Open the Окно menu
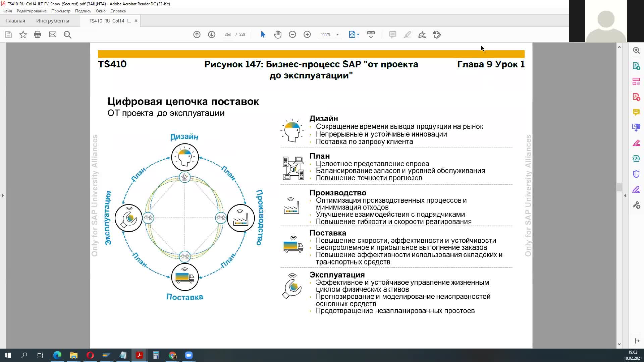Screen dimensions: 644x362 click(x=101, y=11)
